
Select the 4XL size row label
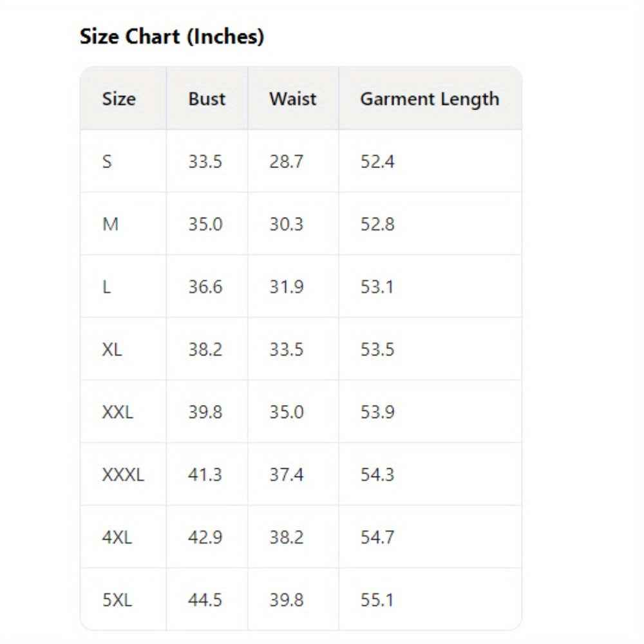117,538
